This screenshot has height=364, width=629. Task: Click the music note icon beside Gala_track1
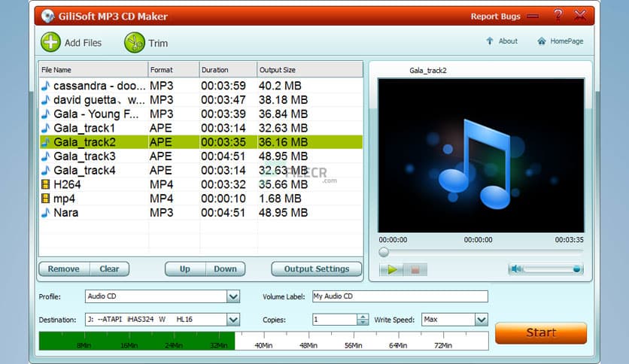coord(46,128)
